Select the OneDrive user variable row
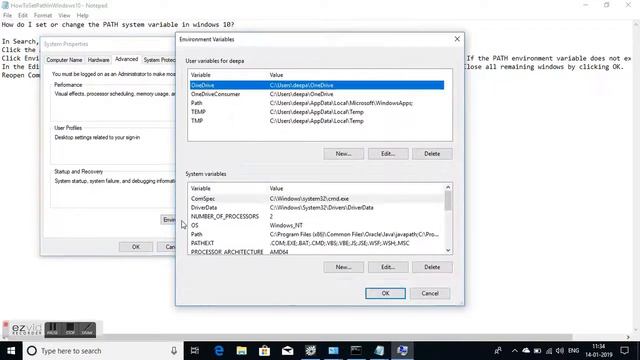The image size is (640, 360). pyautogui.click(x=317, y=85)
